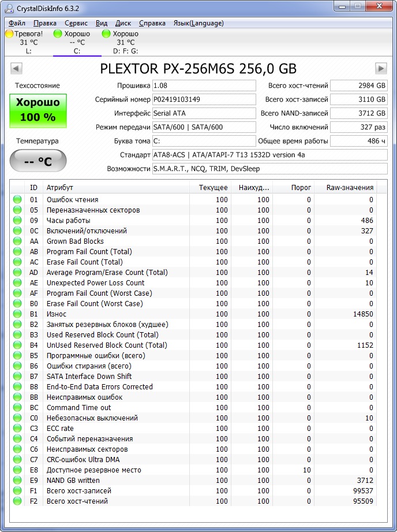
Task: Click the temperature -- °C button
Action: (x=38, y=161)
